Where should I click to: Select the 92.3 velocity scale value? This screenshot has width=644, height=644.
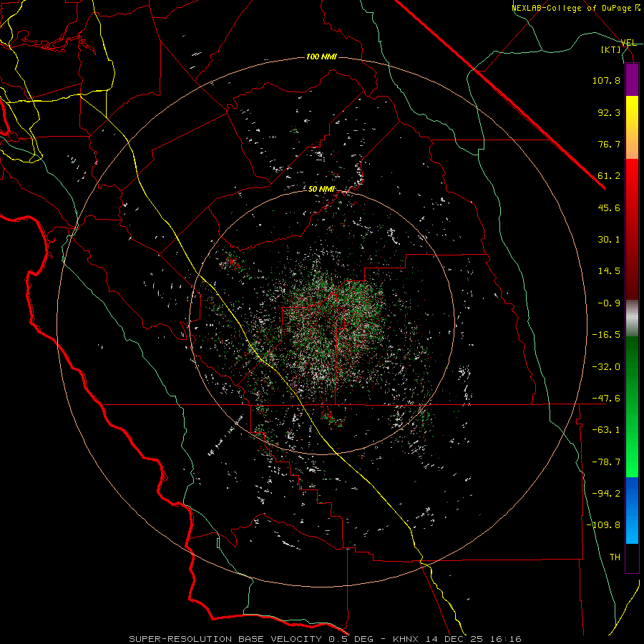[x=609, y=112]
